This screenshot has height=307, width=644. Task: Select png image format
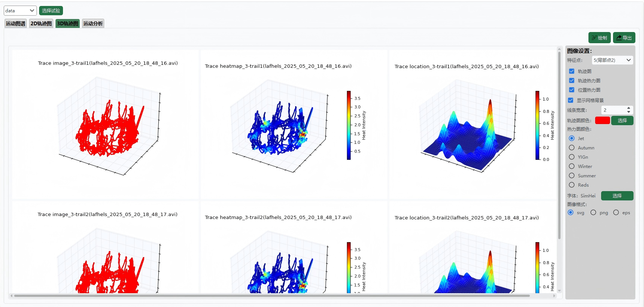click(x=593, y=212)
